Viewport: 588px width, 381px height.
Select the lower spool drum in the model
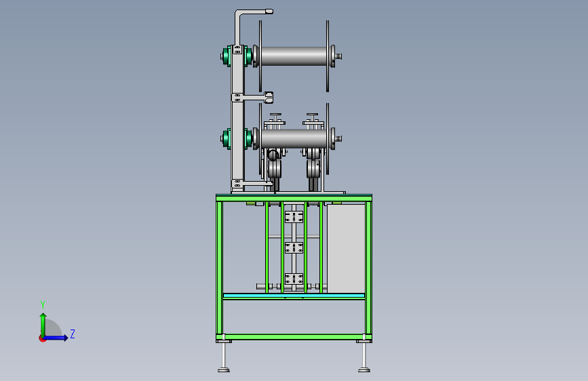[294, 139]
